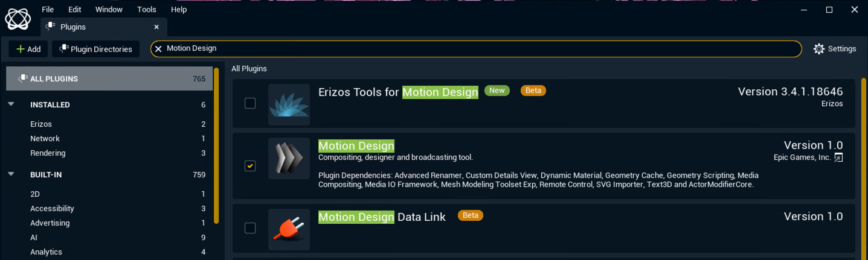
Task: Click the Beta badge on Data Link
Action: tap(471, 215)
